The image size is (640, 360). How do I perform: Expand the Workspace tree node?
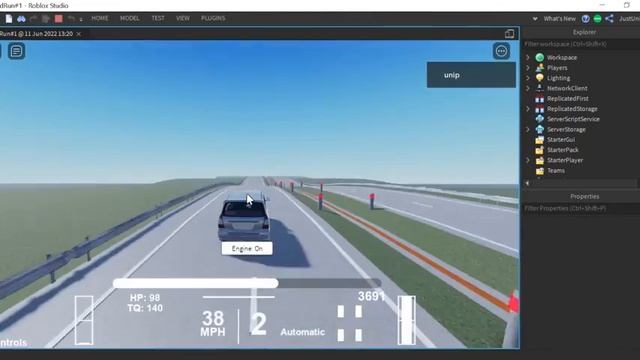tap(528, 58)
